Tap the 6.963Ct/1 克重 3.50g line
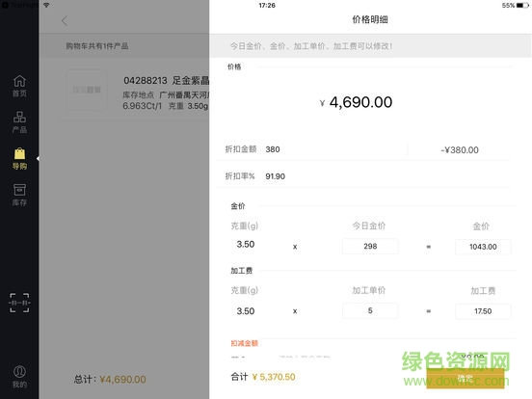Viewport: 532px width, 399px height. click(x=166, y=106)
